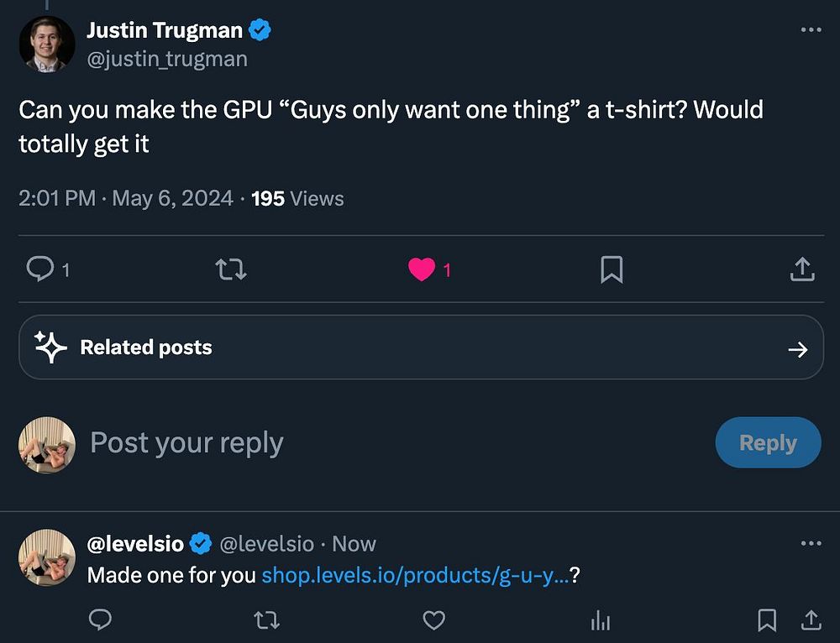Expand the Related posts section
The width and height of the screenshot is (840, 643).
pos(797,348)
